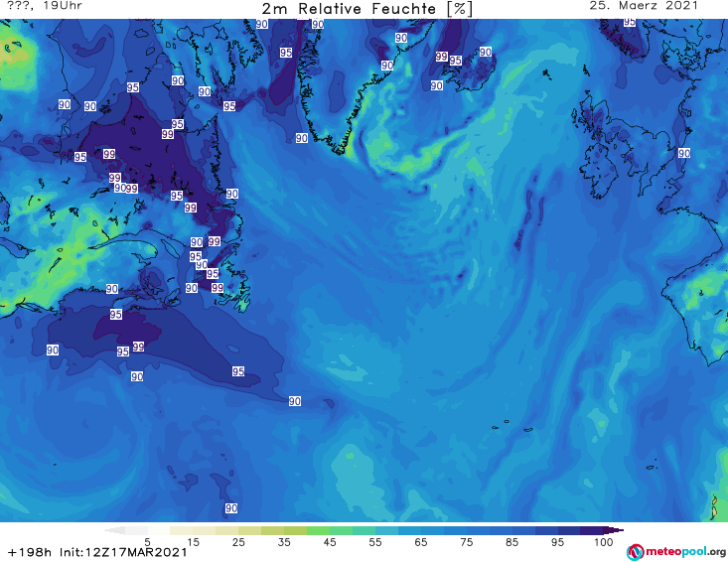The width and height of the screenshot is (728, 562).
Task: Click legend value '85' on the color scale
Action: (512, 542)
